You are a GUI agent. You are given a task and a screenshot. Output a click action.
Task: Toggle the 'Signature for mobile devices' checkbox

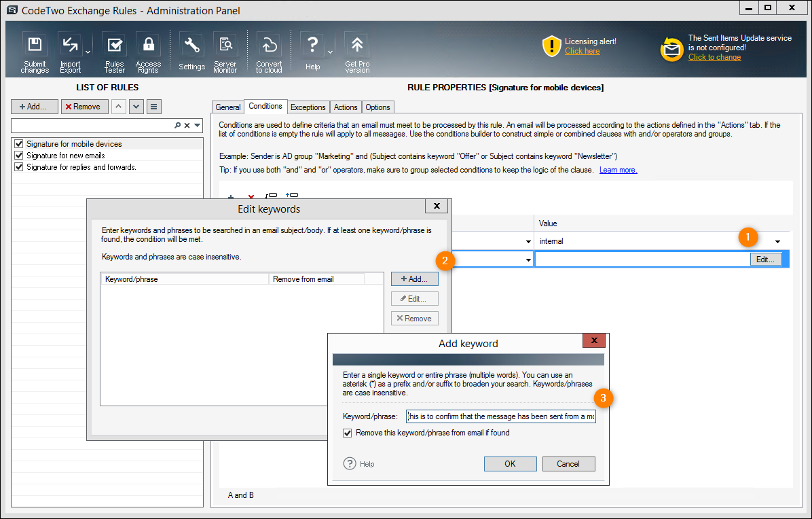pos(19,143)
